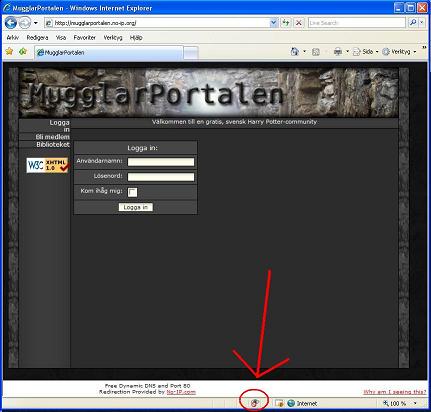Open the Verktyg menu in menu bar

(113, 38)
